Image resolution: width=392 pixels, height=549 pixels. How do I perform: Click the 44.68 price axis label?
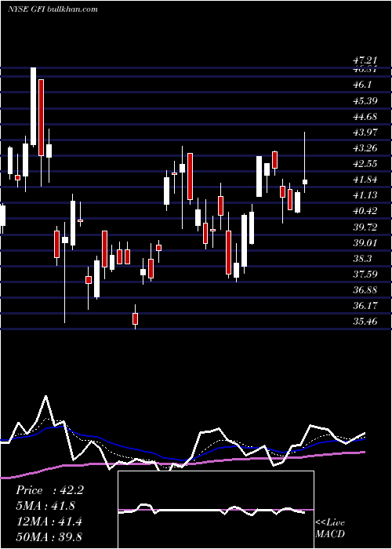click(x=365, y=117)
